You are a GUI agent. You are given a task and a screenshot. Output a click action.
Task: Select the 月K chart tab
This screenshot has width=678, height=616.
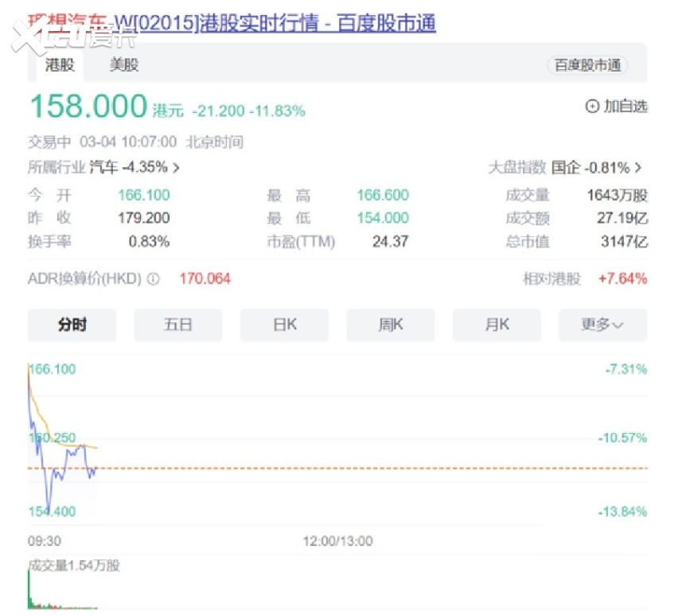497,325
